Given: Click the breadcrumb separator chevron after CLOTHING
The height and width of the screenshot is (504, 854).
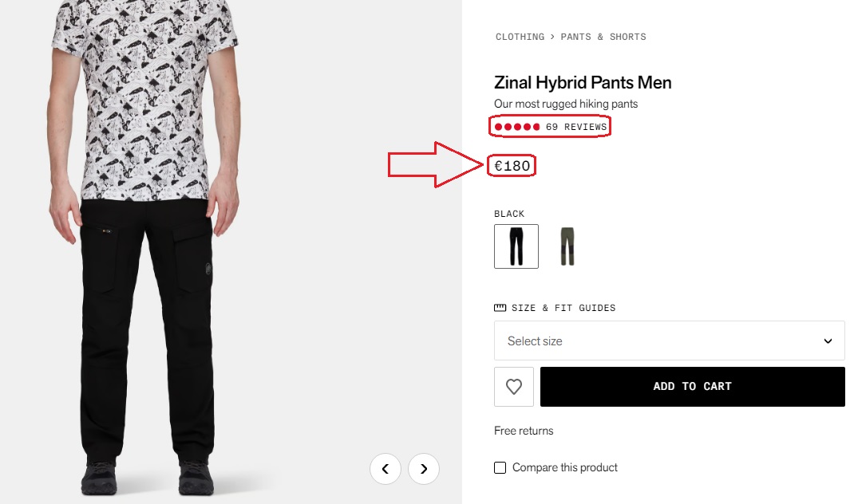Looking at the screenshot, I should [552, 37].
